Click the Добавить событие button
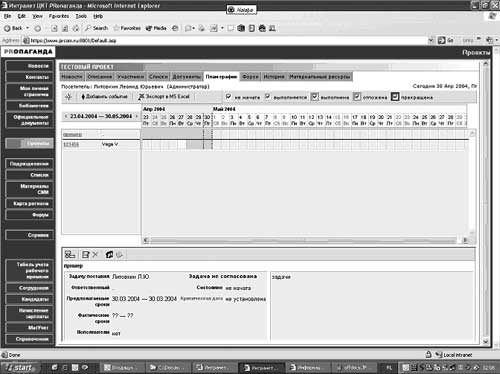 tap(104, 97)
